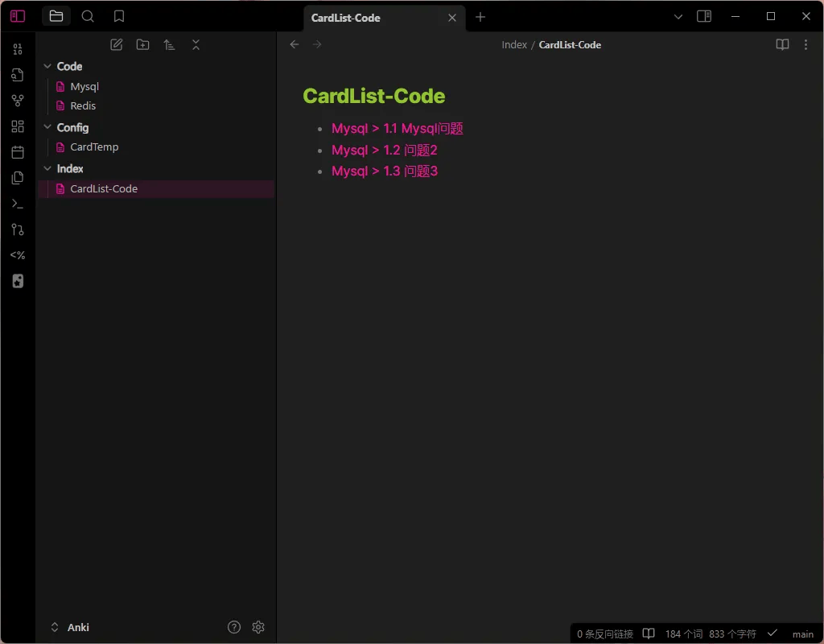This screenshot has height=644, width=824.
Task: Open the git source control ribbon icon
Action: [18, 229]
